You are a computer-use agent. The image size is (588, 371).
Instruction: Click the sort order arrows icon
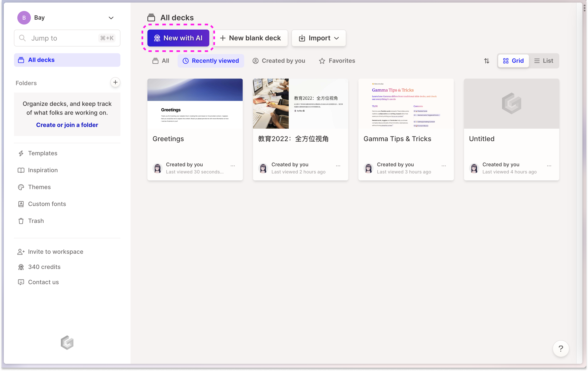[x=486, y=61]
